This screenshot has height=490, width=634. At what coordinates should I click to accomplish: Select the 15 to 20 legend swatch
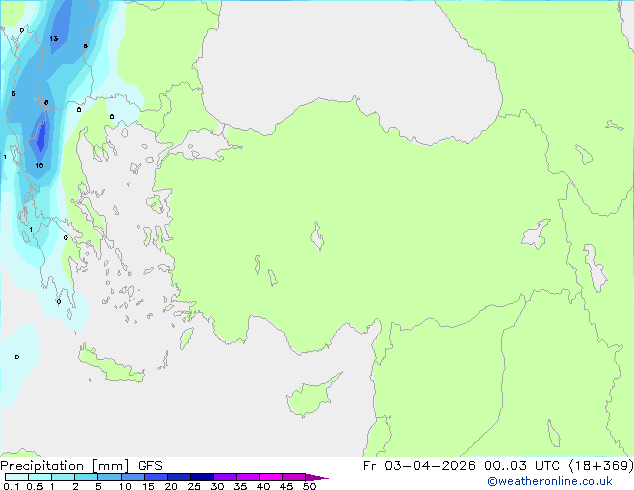tap(156, 477)
